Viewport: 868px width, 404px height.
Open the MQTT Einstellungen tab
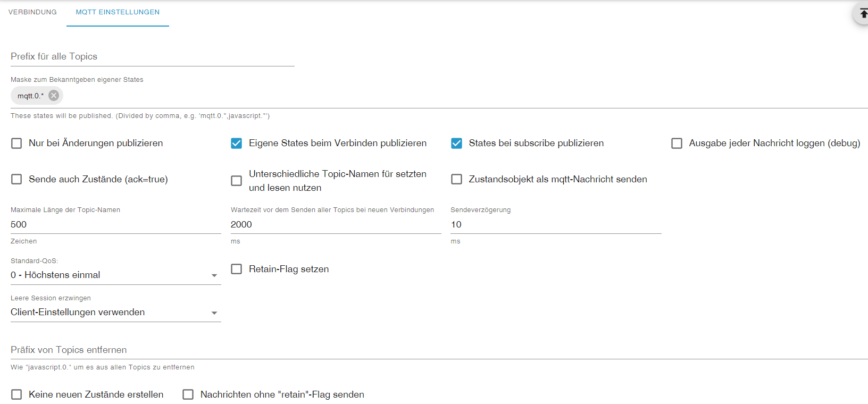[x=118, y=12]
